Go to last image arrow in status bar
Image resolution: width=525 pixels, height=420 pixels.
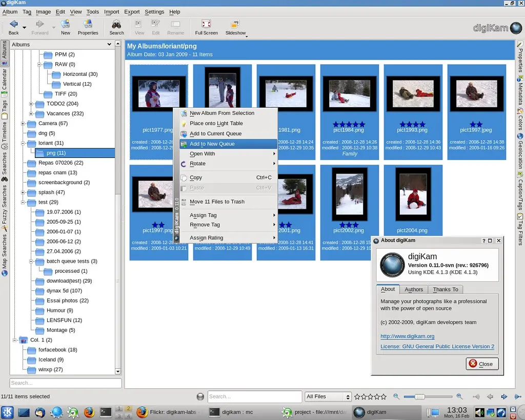tap(518, 396)
